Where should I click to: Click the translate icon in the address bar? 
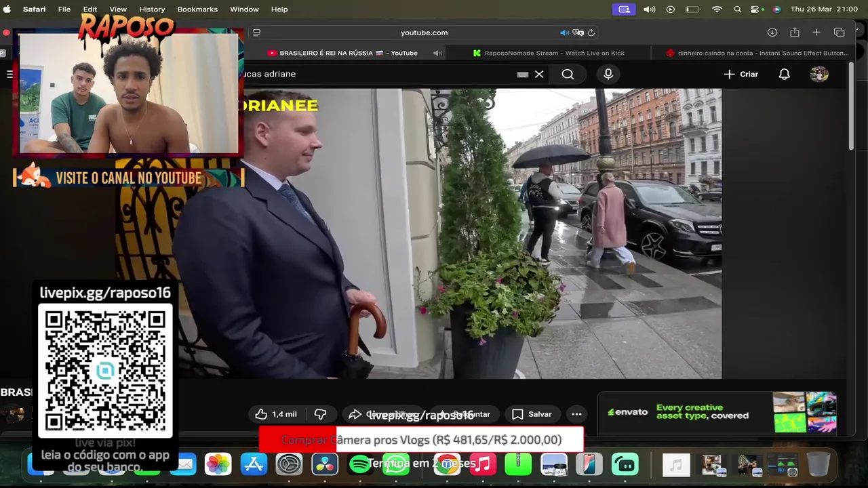pyautogui.click(x=578, y=33)
